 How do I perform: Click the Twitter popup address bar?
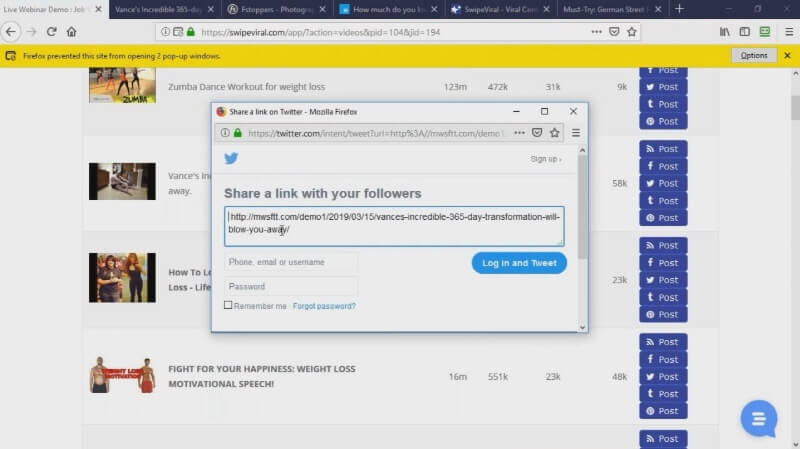point(375,133)
